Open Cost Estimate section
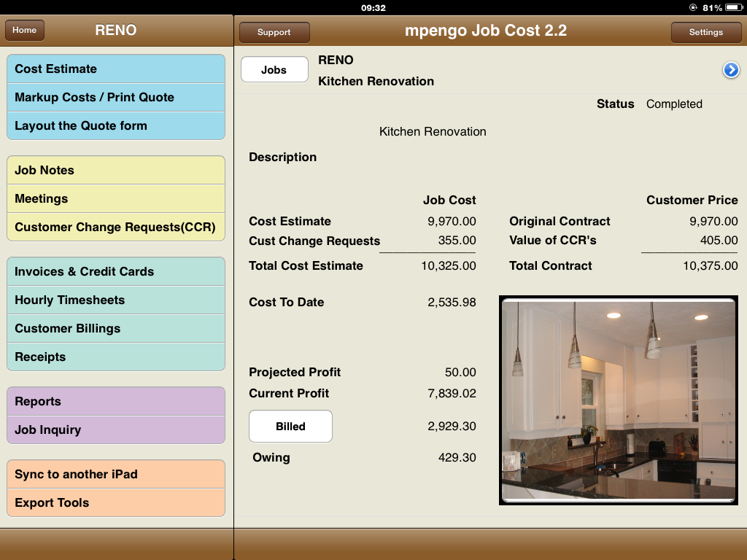The height and width of the screenshot is (560, 747). click(x=116, y=69)
